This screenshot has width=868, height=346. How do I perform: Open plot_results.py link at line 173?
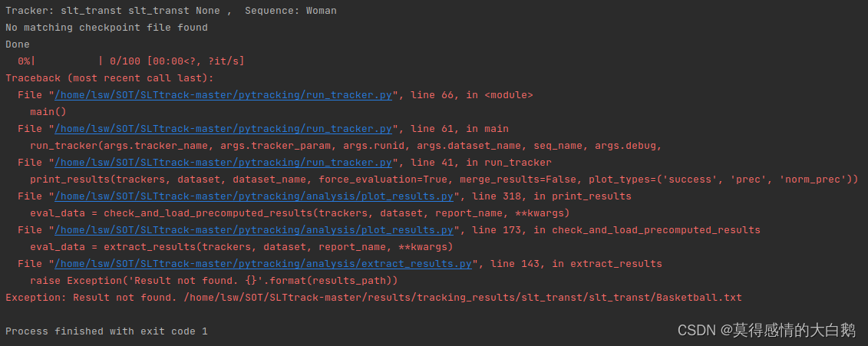click(254, 230)
